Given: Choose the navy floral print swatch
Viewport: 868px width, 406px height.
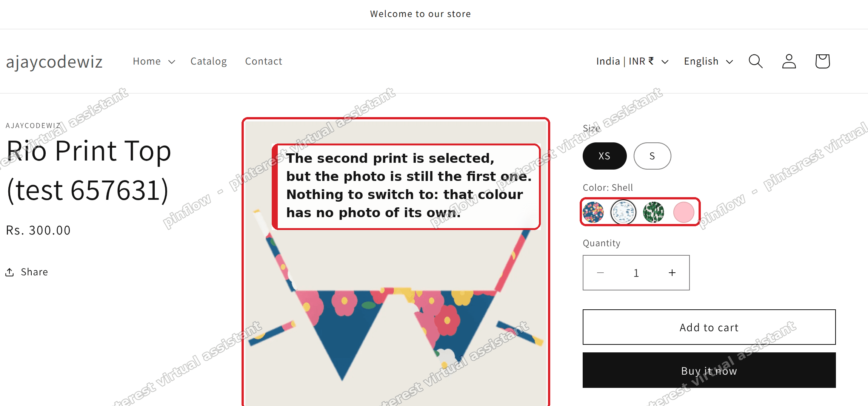Looking at the screenshot, I should (593, 212).
